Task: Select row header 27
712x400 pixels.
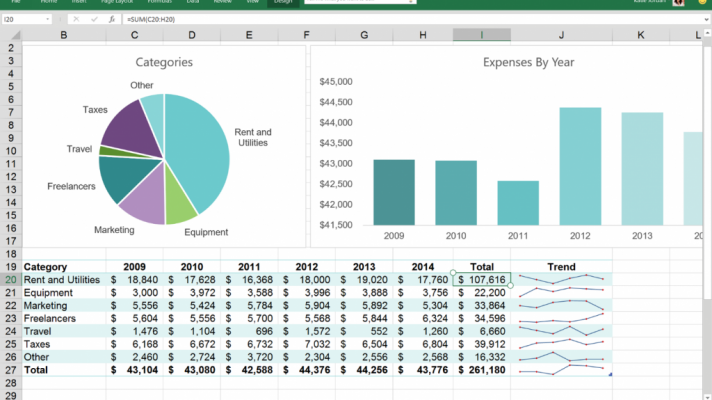Action: 11,369
